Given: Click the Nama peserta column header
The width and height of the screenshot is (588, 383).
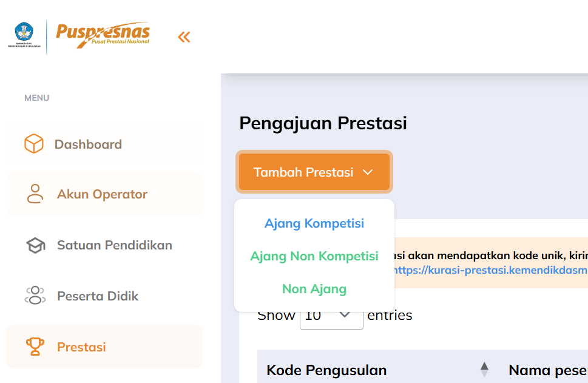Looking at the screenshot, I should [547, 370].
